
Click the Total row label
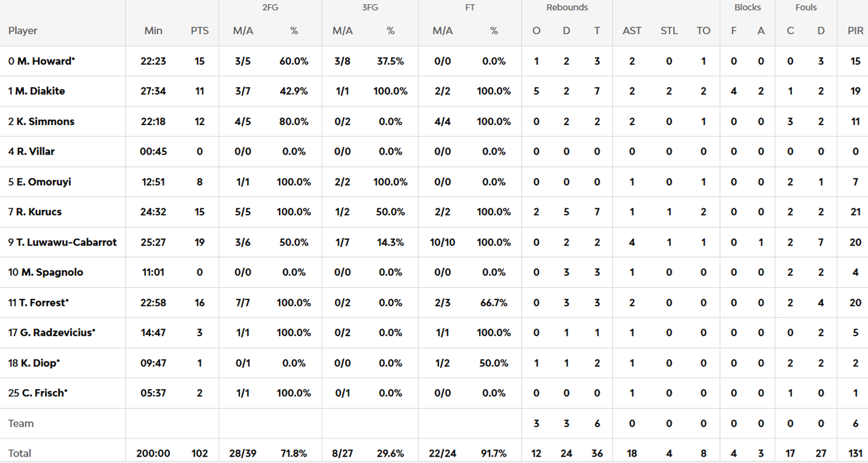(20, 453)
